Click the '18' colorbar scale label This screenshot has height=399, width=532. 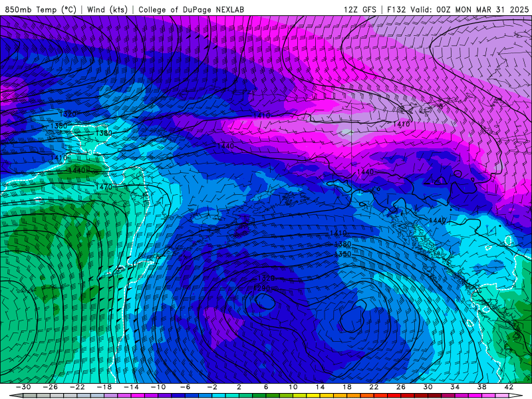[346, 387]
